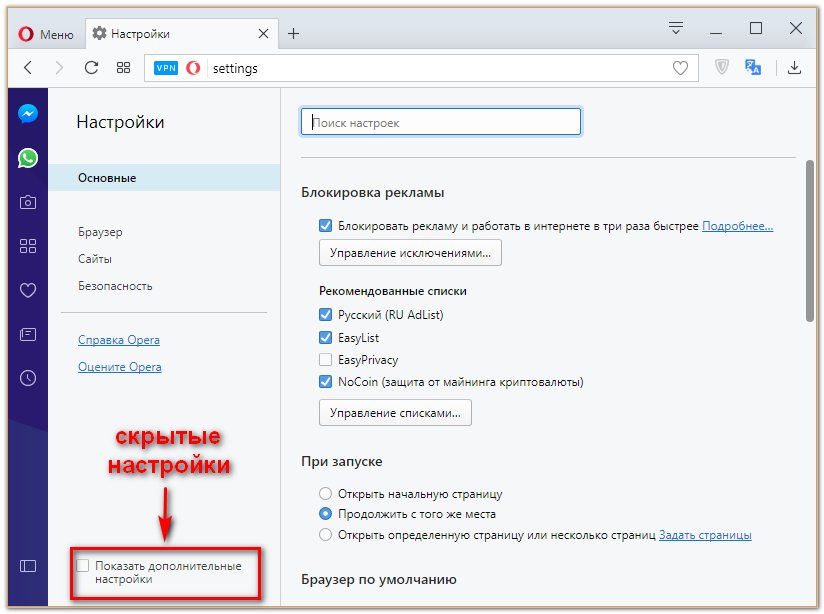This screenshot has width=824, height=614.
Task: Click the "Управление исключениями..." button
Action: pos(410,252)
